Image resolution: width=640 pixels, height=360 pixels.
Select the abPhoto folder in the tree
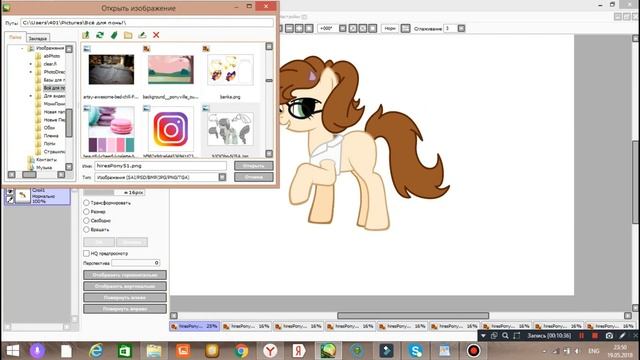(x=51, y=56)
